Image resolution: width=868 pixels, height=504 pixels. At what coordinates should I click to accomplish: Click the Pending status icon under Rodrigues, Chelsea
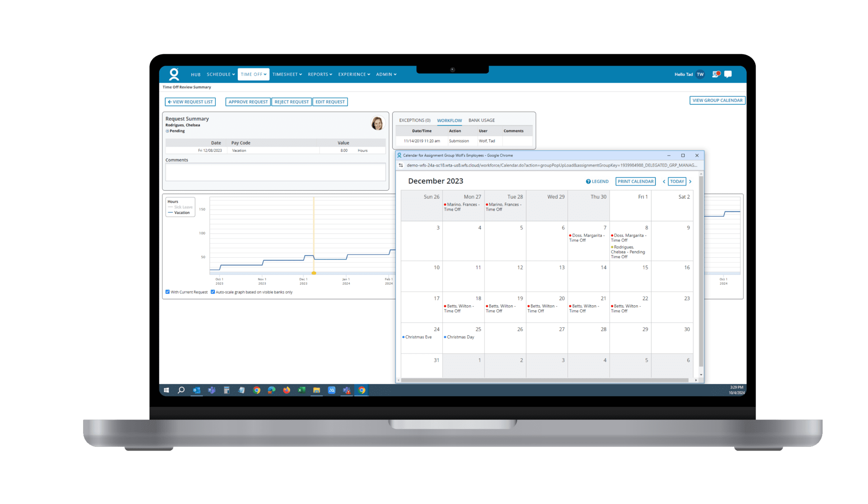pos(167,131)
